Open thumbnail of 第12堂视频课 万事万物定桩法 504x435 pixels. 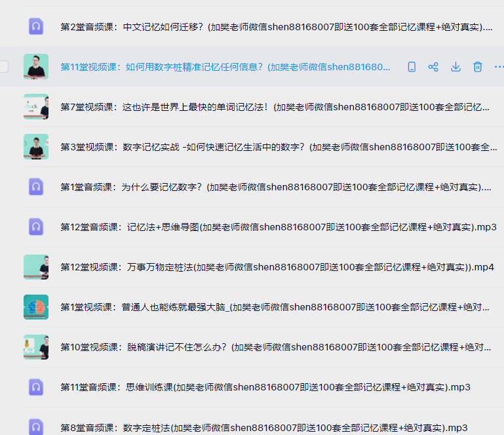[36, 267]
